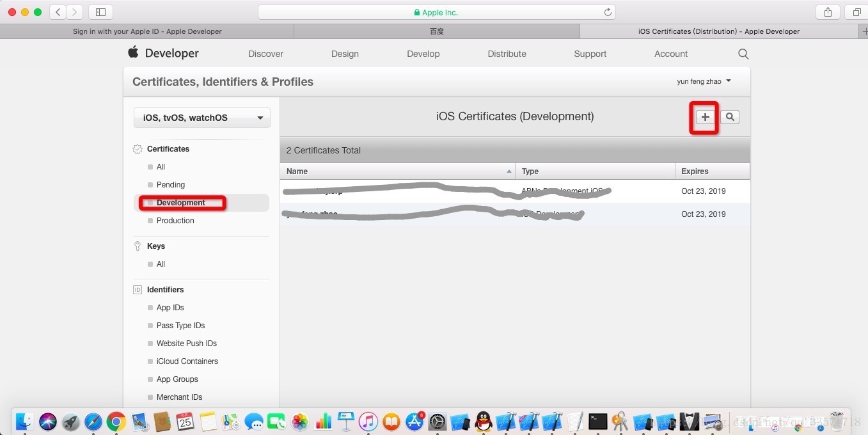Open Photos app in the Dock
Viewport: 868px width, 435px height.
pyautogui.click(x=300, y=421)
